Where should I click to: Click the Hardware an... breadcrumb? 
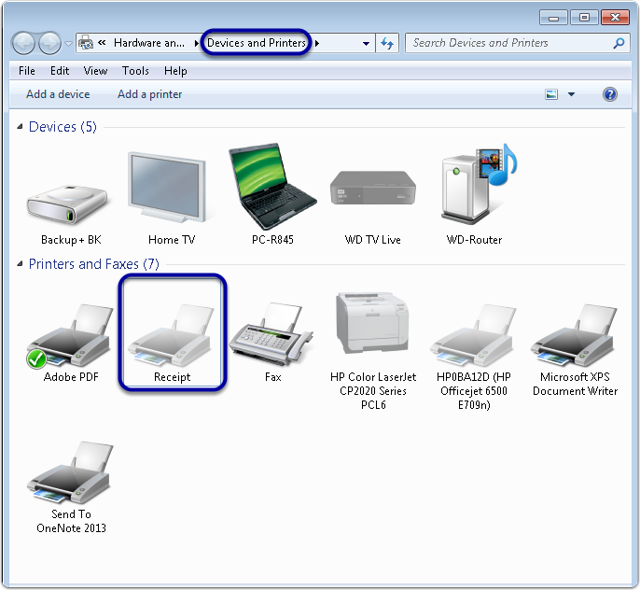tap(149, 43)
